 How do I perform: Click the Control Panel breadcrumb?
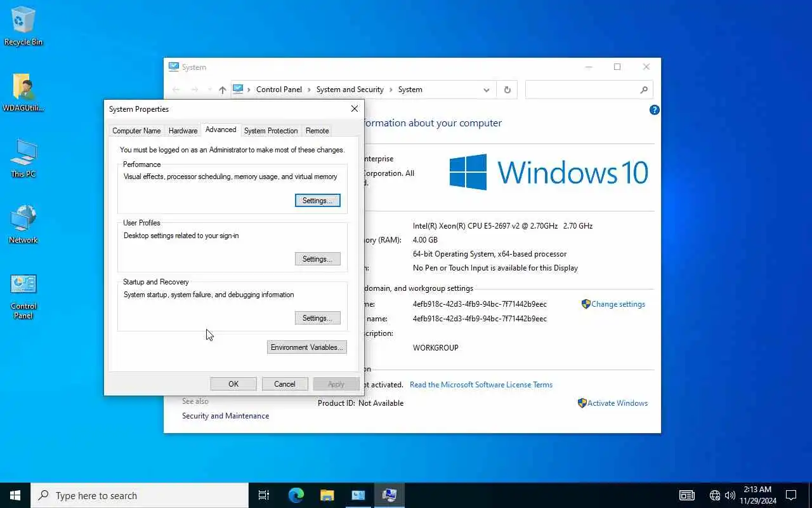pos(279,90)
